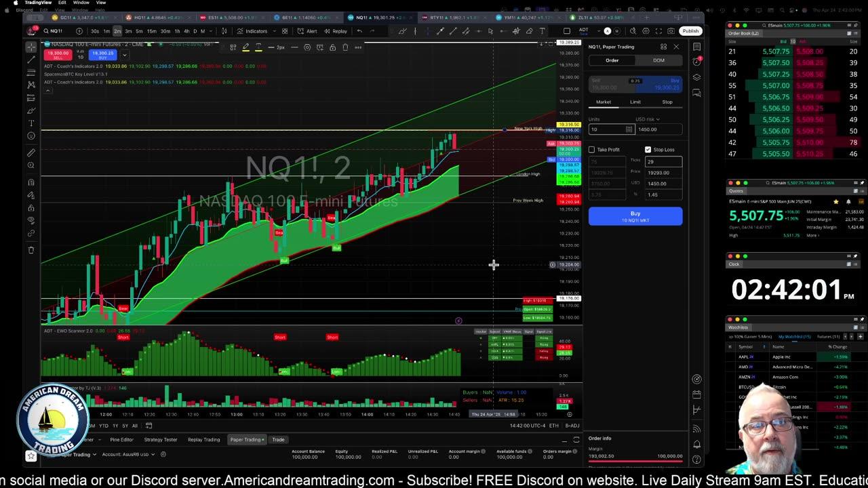The image size is (868, 488).
Task: Select the Stop order type
Action: click(x=667, y=102)
